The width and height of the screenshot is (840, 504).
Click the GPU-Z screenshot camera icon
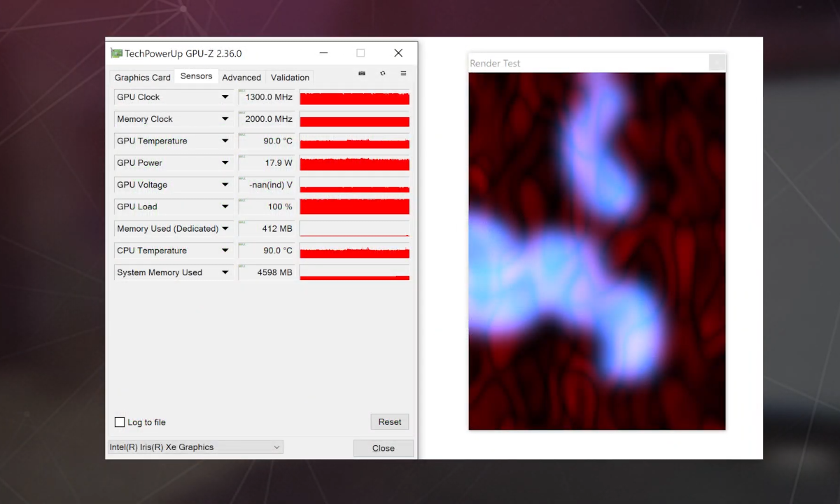[362, 73]
